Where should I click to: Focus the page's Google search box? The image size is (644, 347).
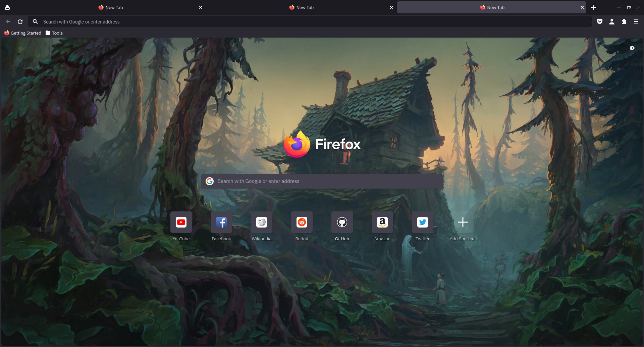(x=322, y=181)
